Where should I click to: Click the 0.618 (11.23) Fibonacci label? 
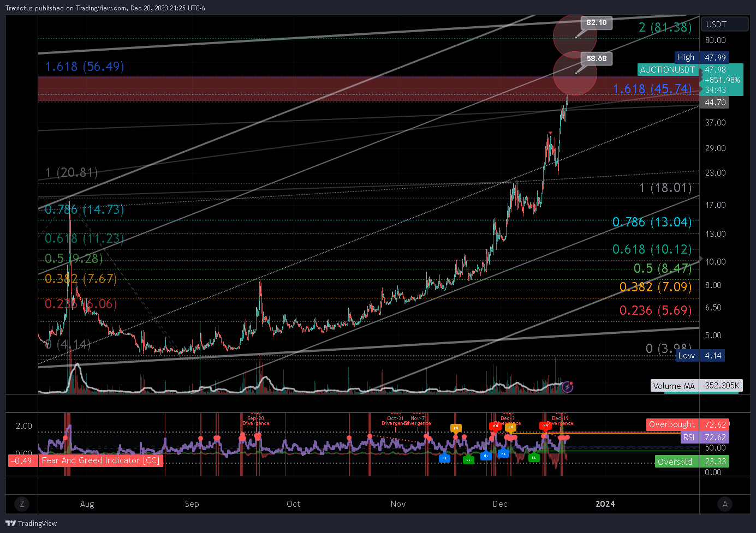pyautogui.click(x=84, y=238)
